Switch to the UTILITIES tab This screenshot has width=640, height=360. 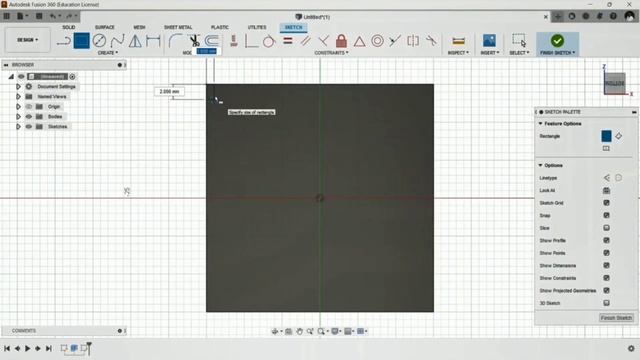coord(257,27)
